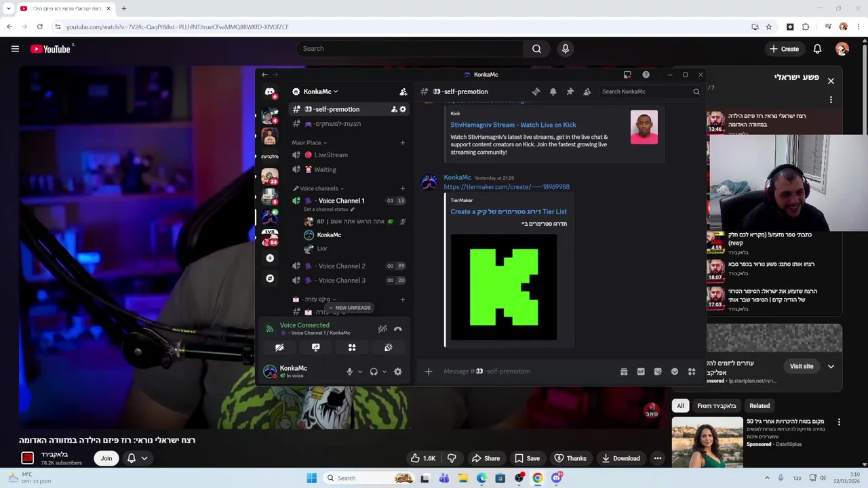Click Visit site on sponsored ad

pyautogui.click(x=802, y=367)
